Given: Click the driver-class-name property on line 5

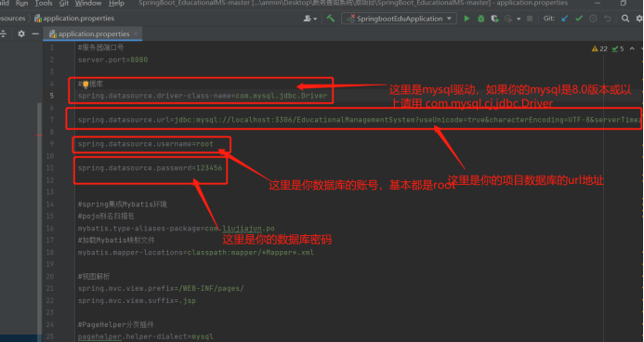Looking at the screenshot, I should (203, 96).
